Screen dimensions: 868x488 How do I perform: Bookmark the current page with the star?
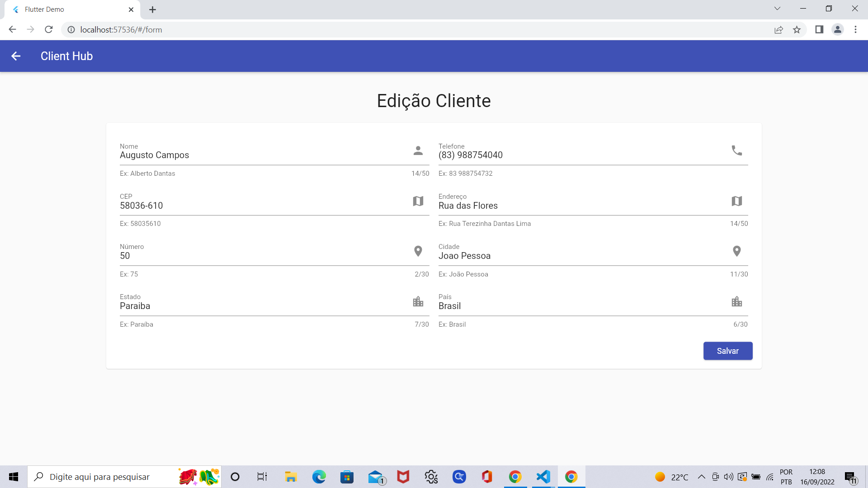[797, 29]
